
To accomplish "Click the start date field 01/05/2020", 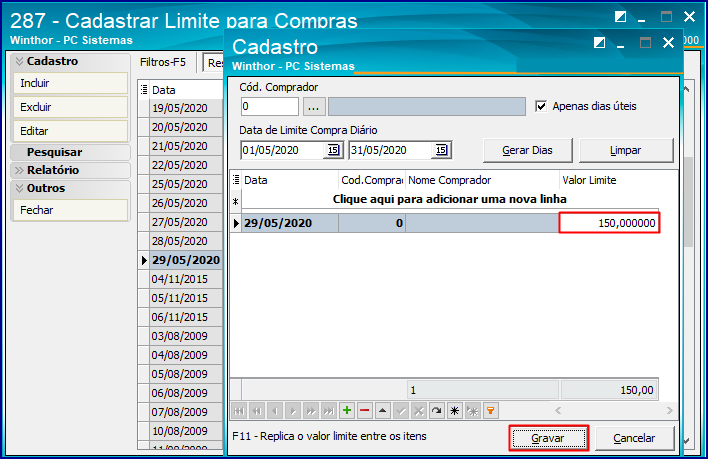I will [283, 150].
